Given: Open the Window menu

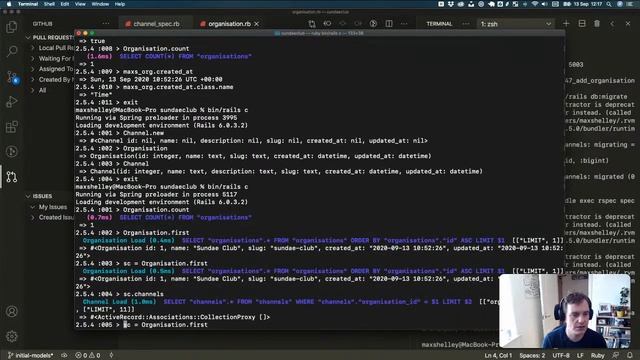Looking at the screenshot, I should click(x=100, y=4).
